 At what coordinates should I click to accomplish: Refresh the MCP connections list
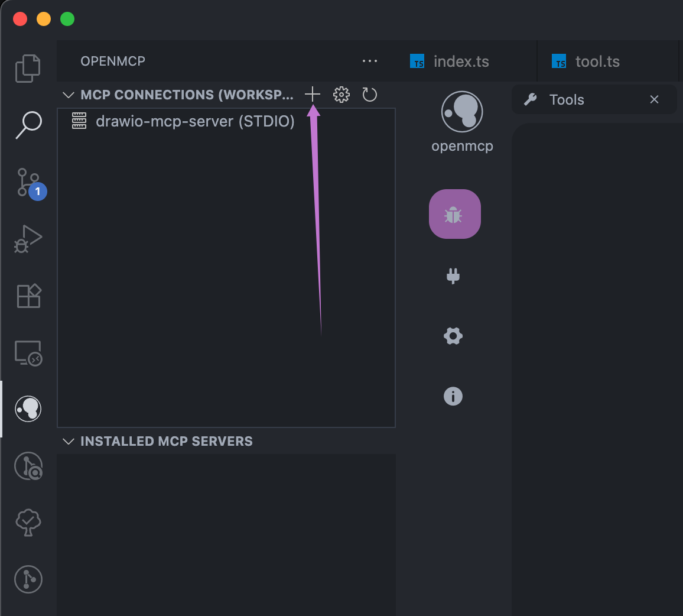coord(370,95)
